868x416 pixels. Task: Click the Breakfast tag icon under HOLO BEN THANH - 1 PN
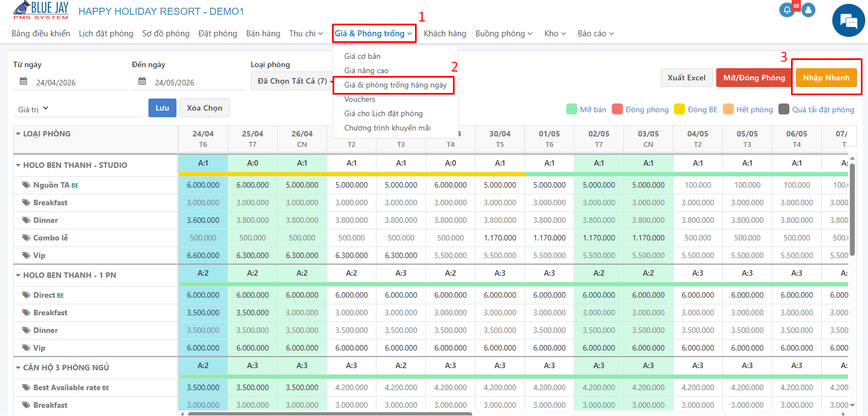click(x=26, y=313)
